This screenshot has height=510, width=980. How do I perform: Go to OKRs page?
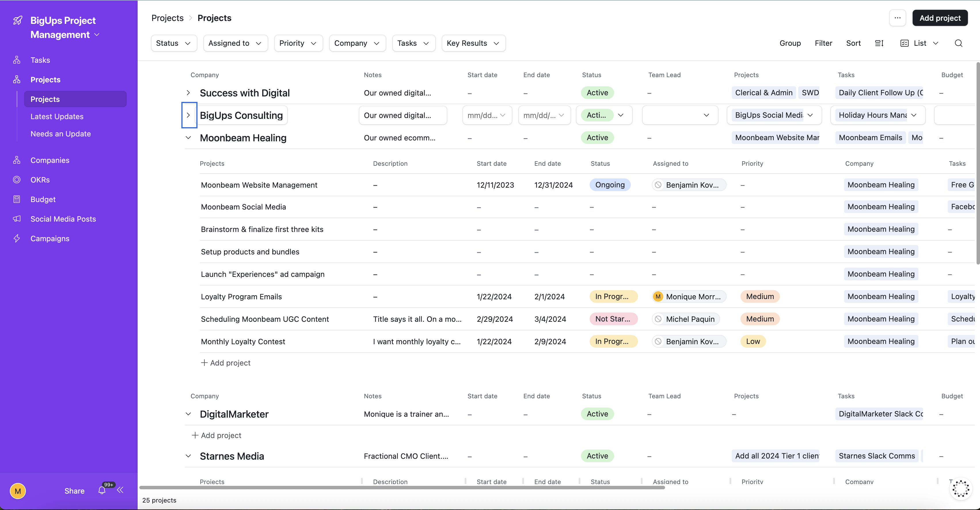[40, 180]
